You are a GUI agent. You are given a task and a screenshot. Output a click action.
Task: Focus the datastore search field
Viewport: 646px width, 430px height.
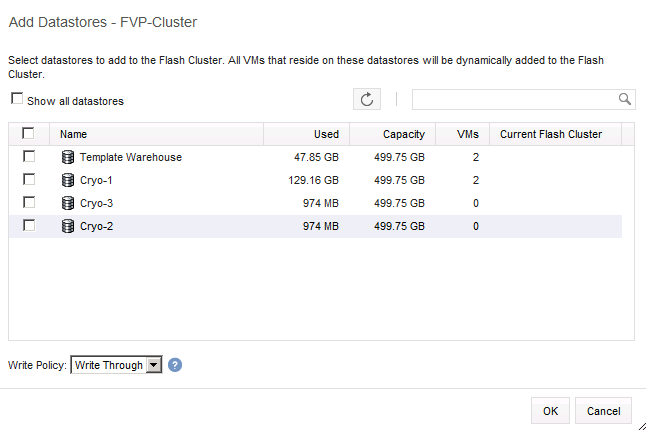(x=515, y=99)
